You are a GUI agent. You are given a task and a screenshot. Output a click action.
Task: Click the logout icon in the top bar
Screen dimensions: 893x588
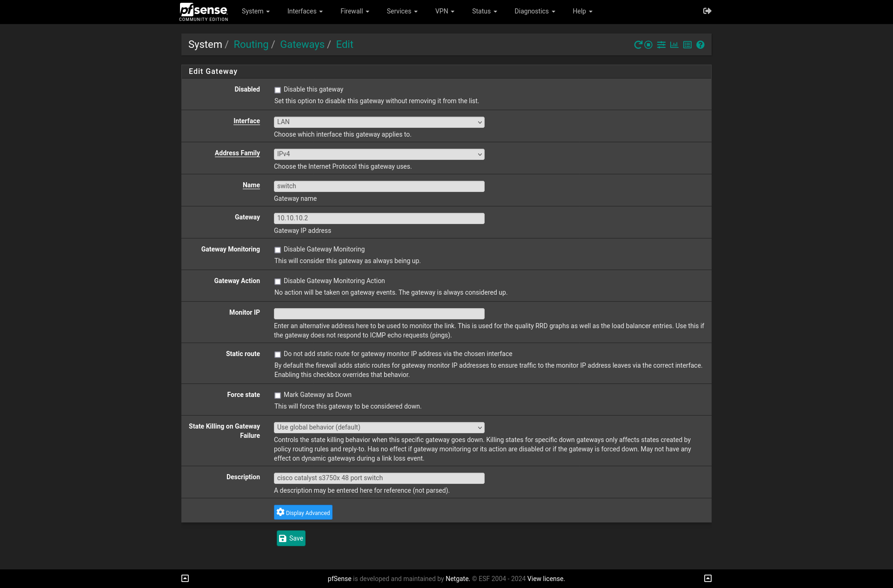coord(707,11)
